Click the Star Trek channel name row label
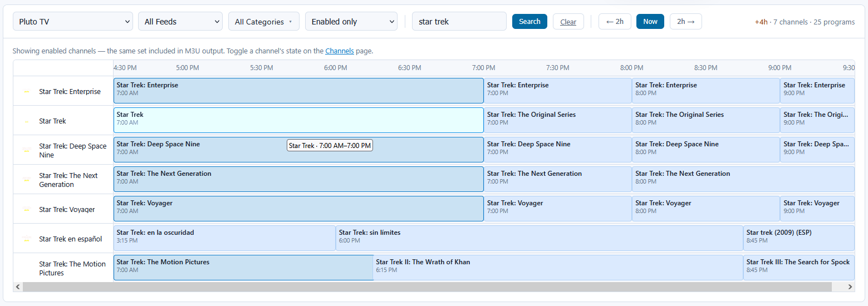Viewport: 868px width, 306px height. (x=52, y=121)
